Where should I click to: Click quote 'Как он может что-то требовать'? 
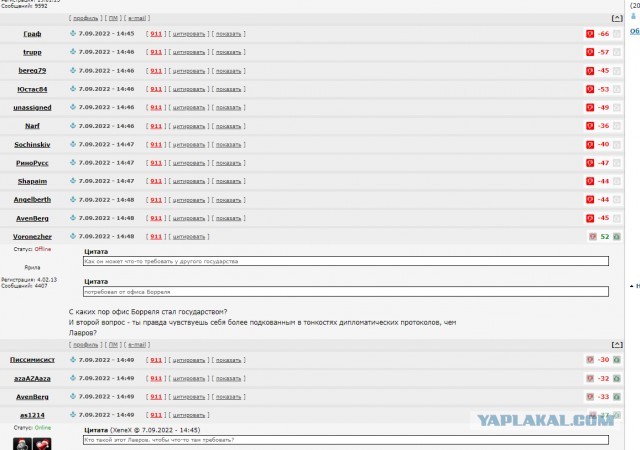(x=161, y=261)
